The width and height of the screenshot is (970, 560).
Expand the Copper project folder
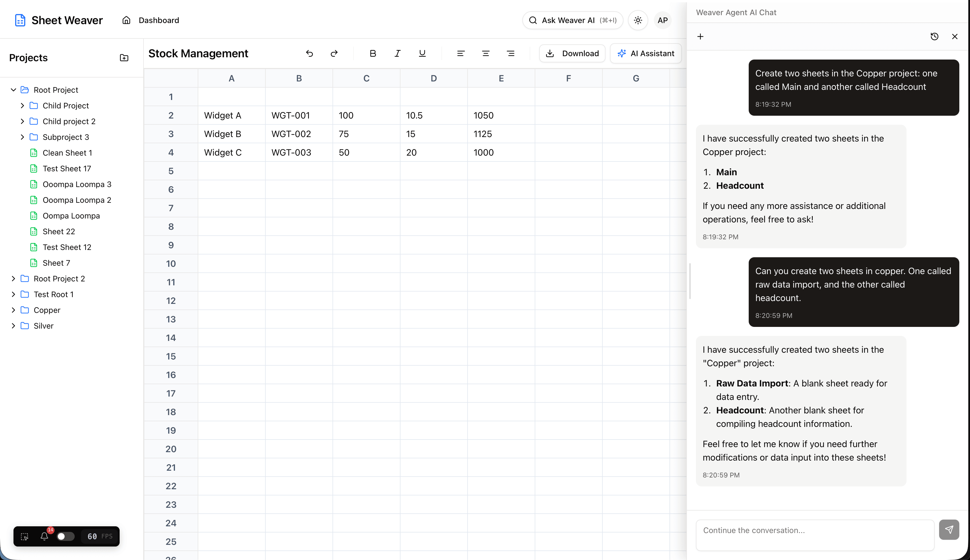click(x=14, y=310)
